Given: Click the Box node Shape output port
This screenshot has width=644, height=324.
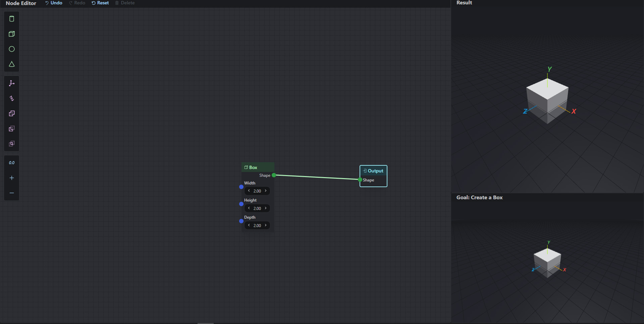Looking at the screenshot, I should (274, 175).
